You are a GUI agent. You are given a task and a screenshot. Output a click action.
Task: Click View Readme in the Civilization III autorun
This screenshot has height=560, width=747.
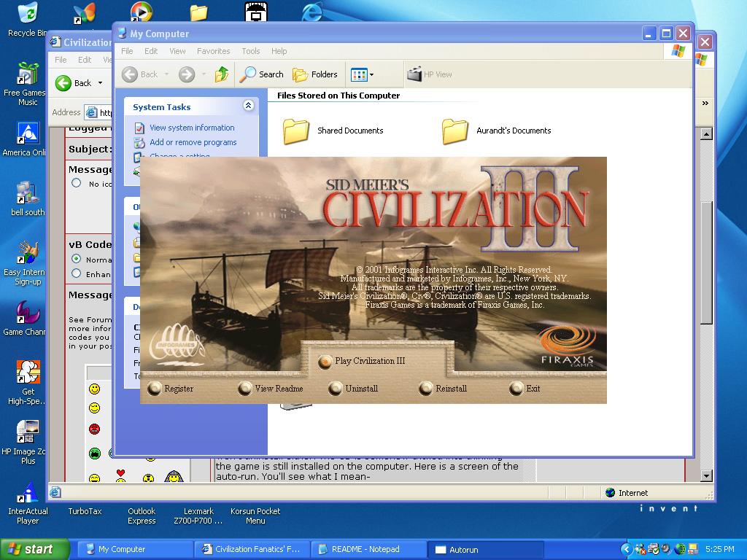point(271,389)
